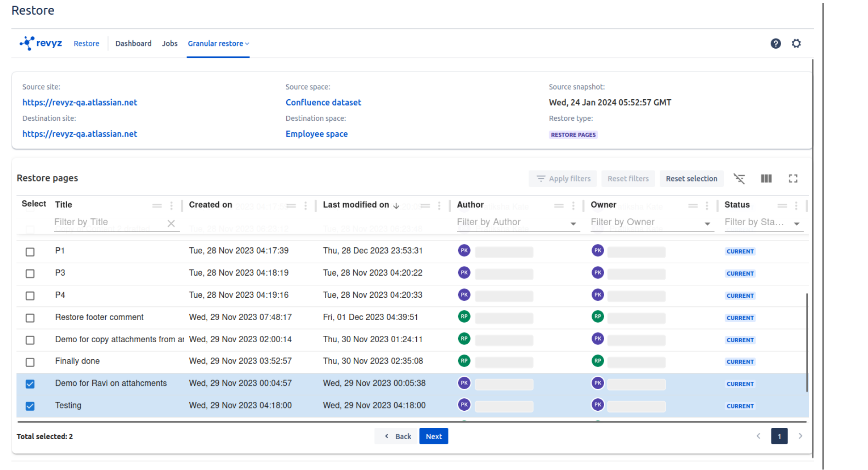The width and height of the screenshot is (868, 470).
Task: Sort by Created on column header
Action: [x=210, y=205]
